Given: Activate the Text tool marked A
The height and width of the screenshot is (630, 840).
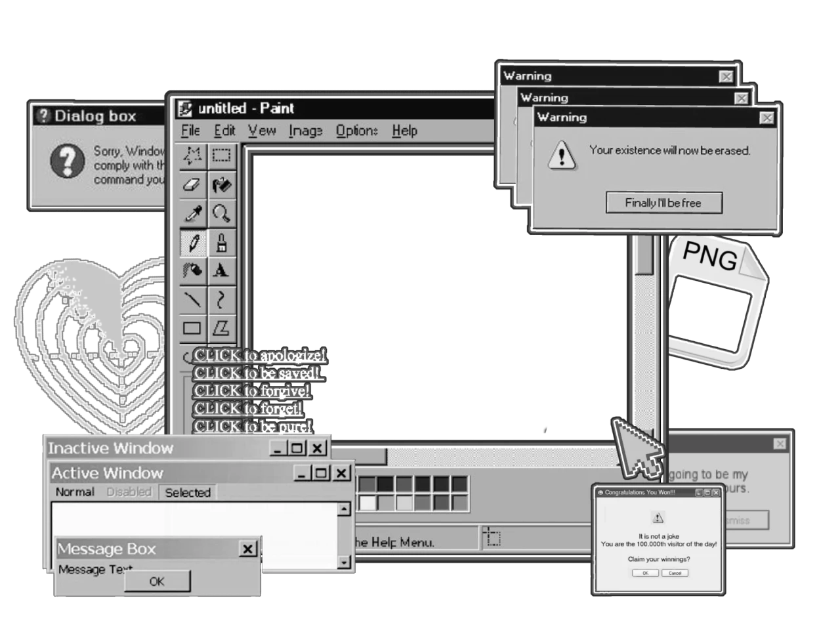Looking at the screenshot, I should click(x=222, y=271).
